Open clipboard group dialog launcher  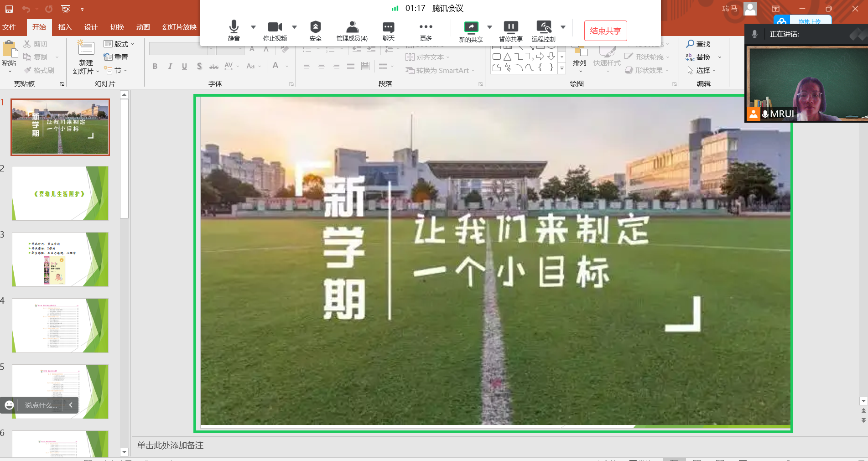pos(62,84)
